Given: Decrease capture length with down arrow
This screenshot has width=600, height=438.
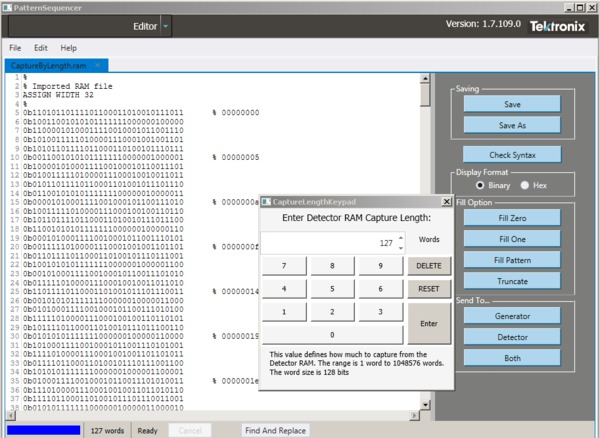Looking at the screenshot, I should point(400,247).
